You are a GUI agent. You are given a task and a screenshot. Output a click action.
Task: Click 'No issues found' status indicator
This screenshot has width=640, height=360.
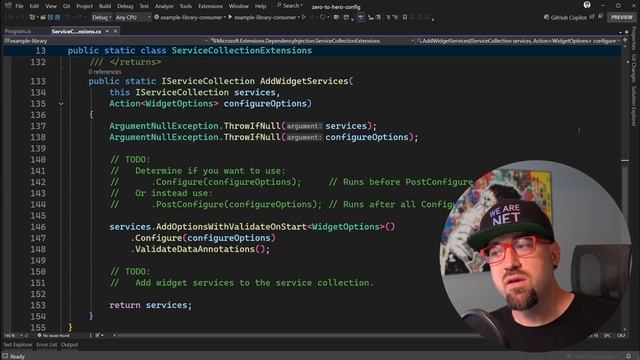(53, 336)
